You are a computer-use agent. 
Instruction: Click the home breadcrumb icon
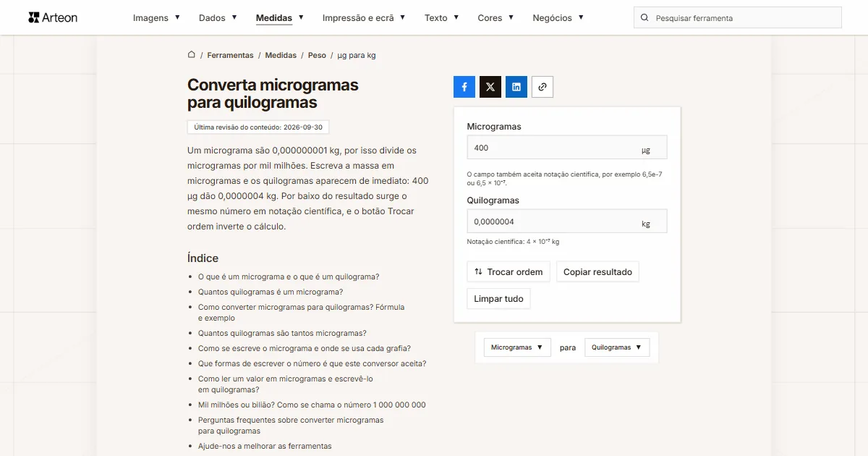click(x=192, y=55)
